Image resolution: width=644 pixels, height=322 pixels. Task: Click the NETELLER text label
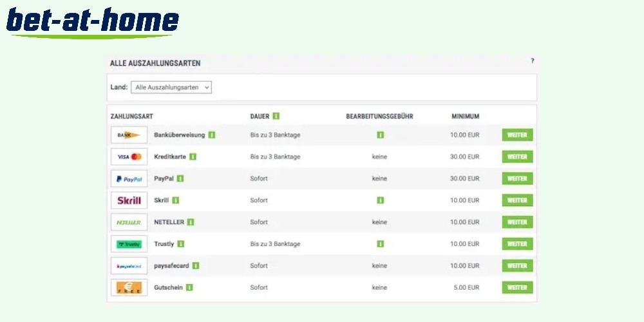click(x=169, y=222)
